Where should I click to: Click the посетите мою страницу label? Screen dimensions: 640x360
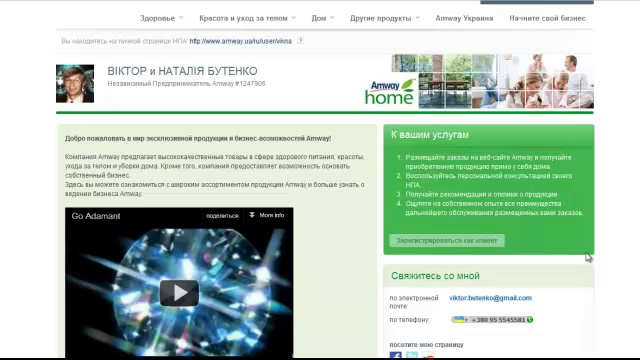(426, 344)
